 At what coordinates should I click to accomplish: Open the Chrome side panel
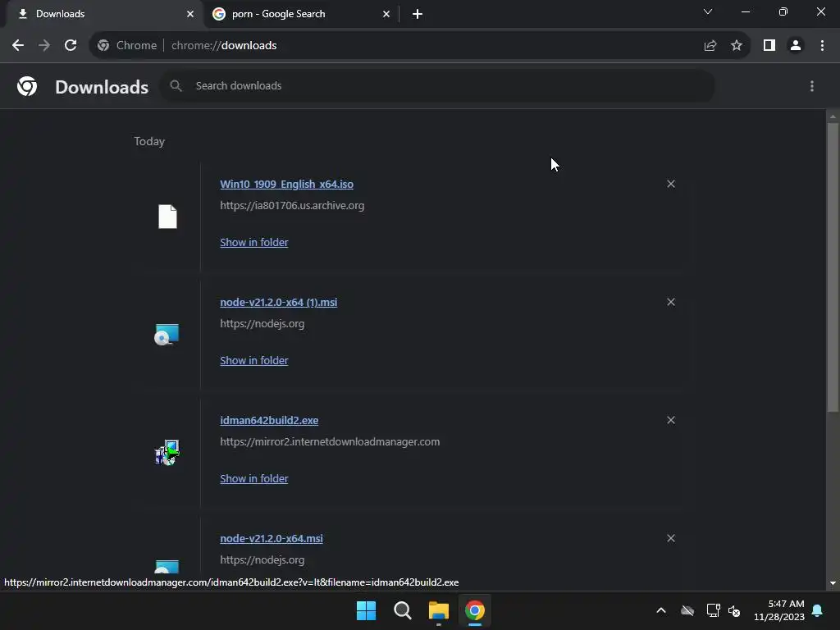coord(769,46)
